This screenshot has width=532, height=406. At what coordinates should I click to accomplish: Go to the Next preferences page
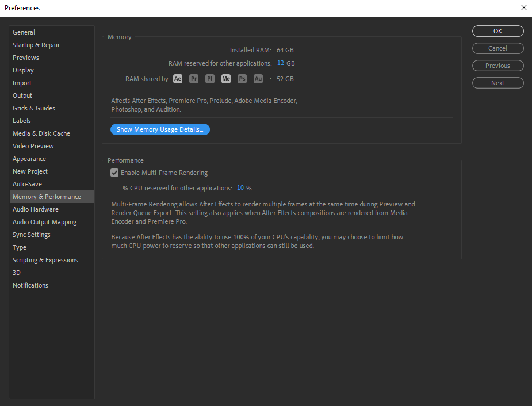pyautogui.click(x=497, y=83)
